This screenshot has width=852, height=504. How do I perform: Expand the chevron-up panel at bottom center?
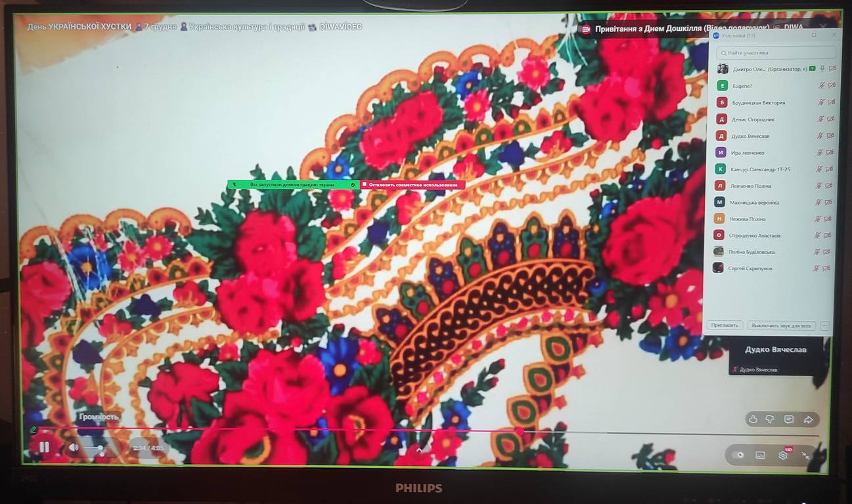419,450
